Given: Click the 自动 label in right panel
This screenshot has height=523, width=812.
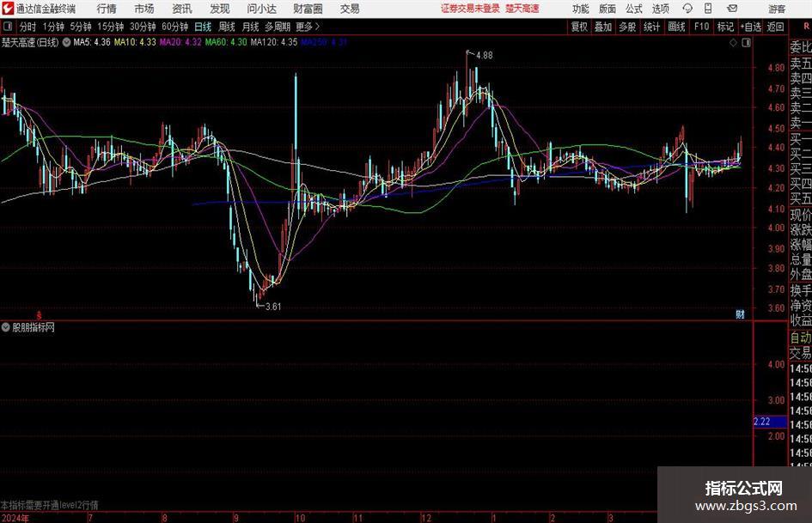Looking at the screenshot, I should click(x=801, y=338).
